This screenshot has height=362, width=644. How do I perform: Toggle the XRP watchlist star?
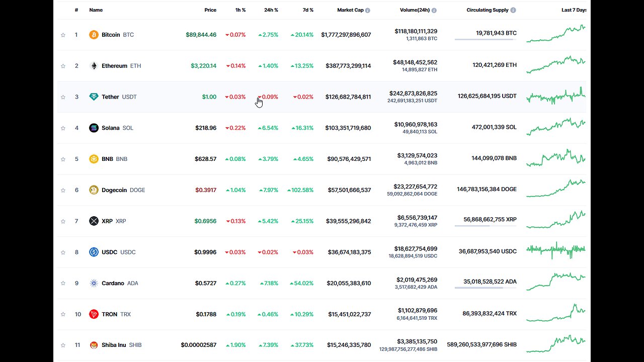(63, 221)
